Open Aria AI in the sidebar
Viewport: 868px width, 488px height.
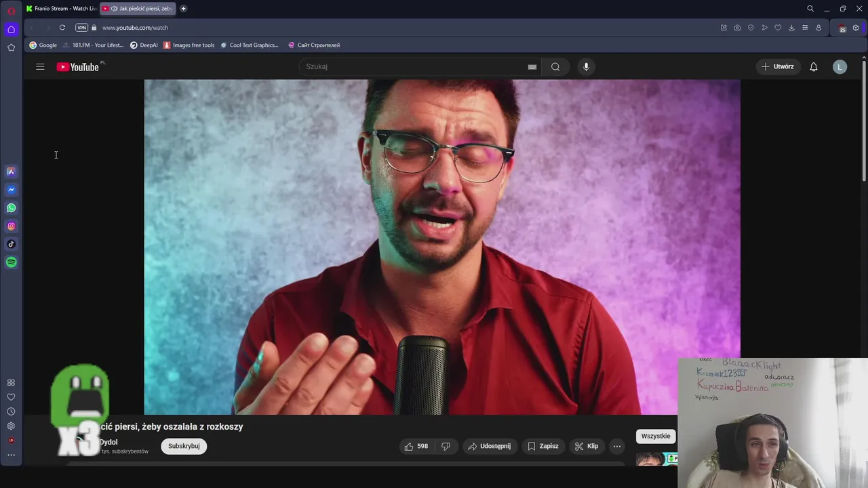(11, 171)
